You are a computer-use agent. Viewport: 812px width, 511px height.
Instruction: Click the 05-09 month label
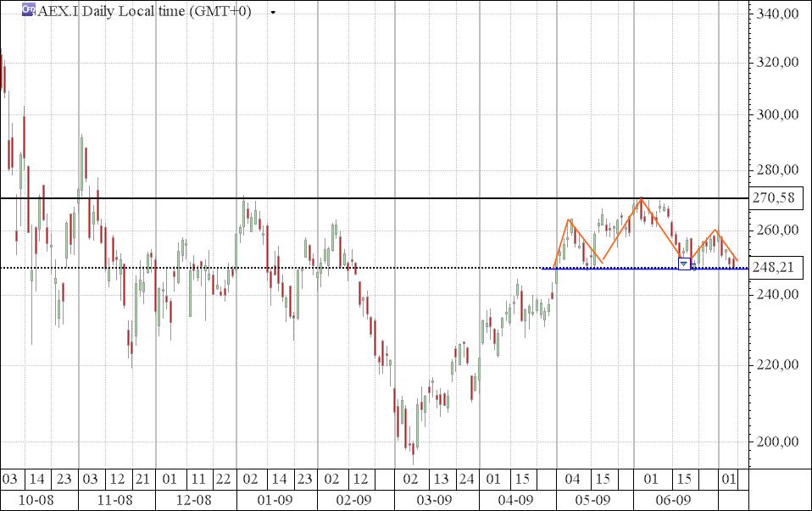[593, 501]
